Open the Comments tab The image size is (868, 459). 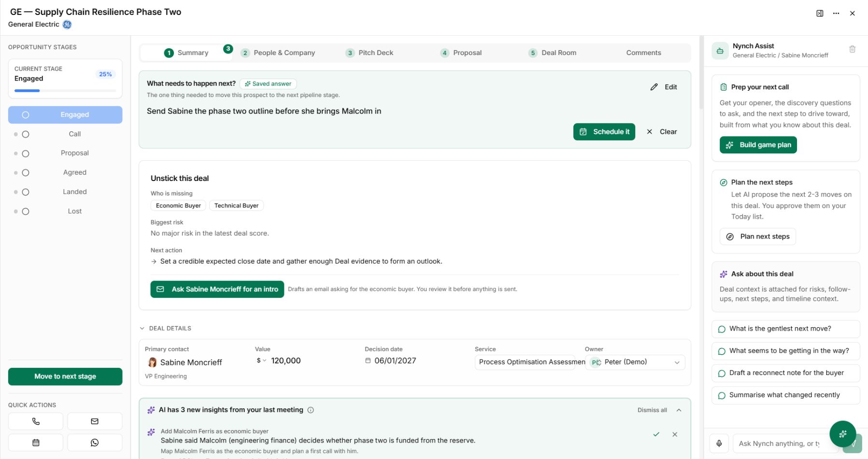pyautogui.click(x=643, y=53)
